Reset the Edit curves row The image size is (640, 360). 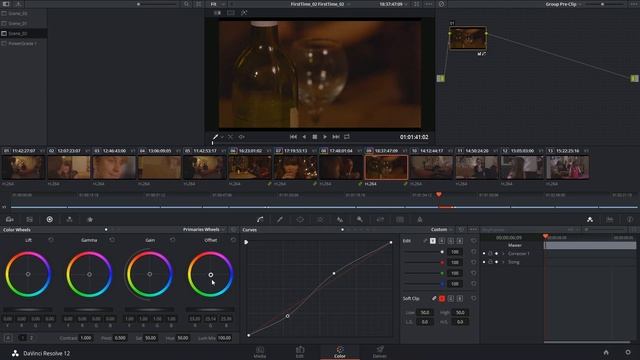pyautogui.click(x=473, y=241)
